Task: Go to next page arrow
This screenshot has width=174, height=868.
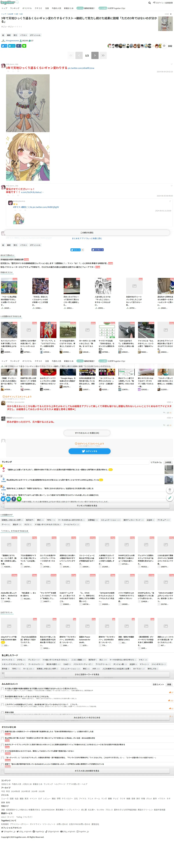Action: (95, 55)
